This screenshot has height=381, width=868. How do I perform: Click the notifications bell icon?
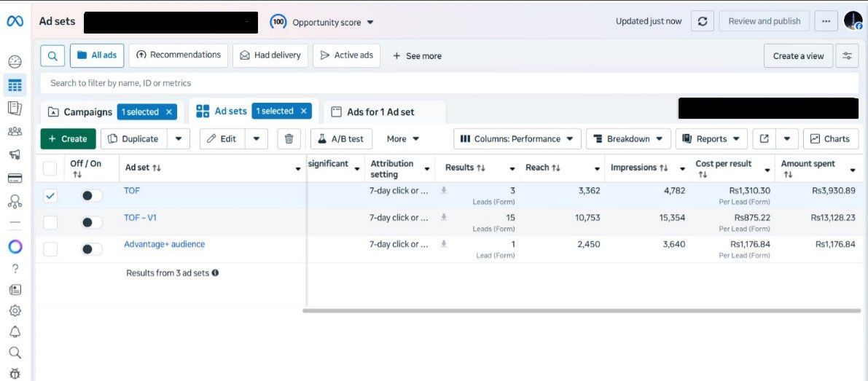coord(15,332)
